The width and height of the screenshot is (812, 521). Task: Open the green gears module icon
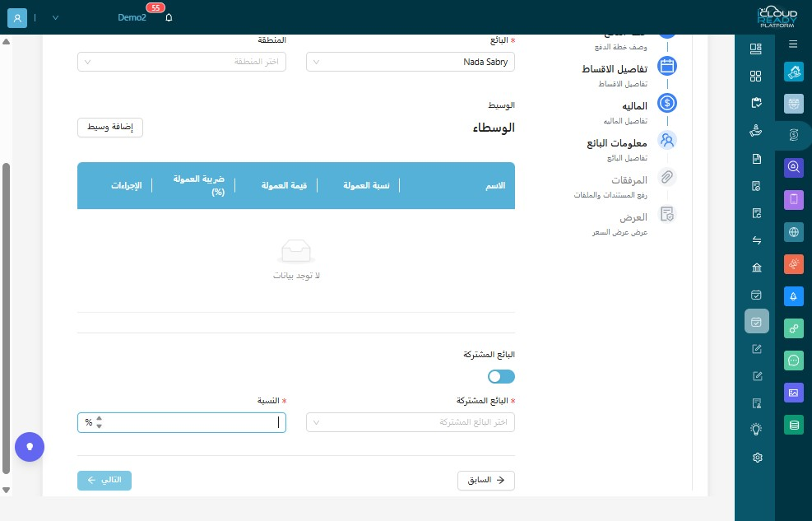[793, 328]
